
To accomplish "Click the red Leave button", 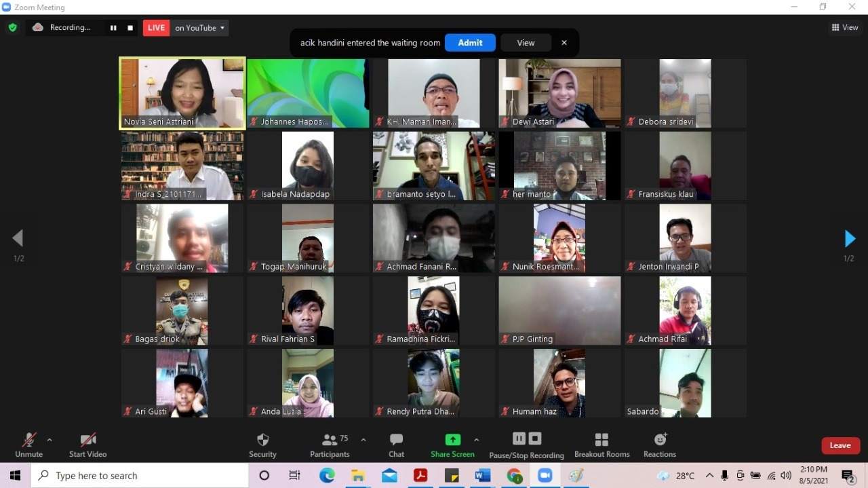I will [840, 446].
